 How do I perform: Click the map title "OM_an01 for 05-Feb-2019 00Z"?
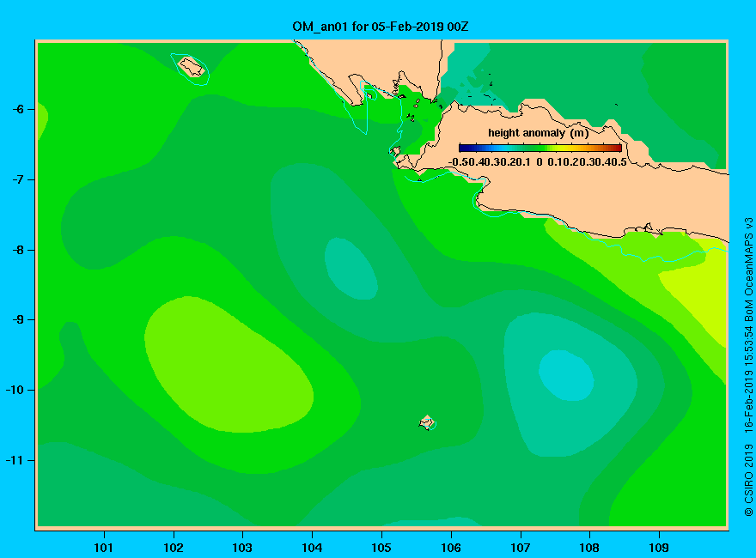coord(380,27)
